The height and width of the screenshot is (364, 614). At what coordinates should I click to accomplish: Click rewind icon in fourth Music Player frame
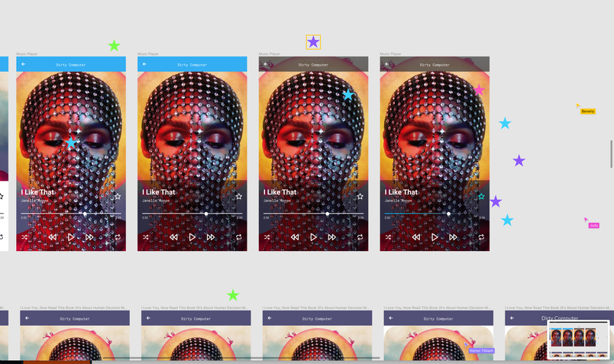[x=416, y=237]
